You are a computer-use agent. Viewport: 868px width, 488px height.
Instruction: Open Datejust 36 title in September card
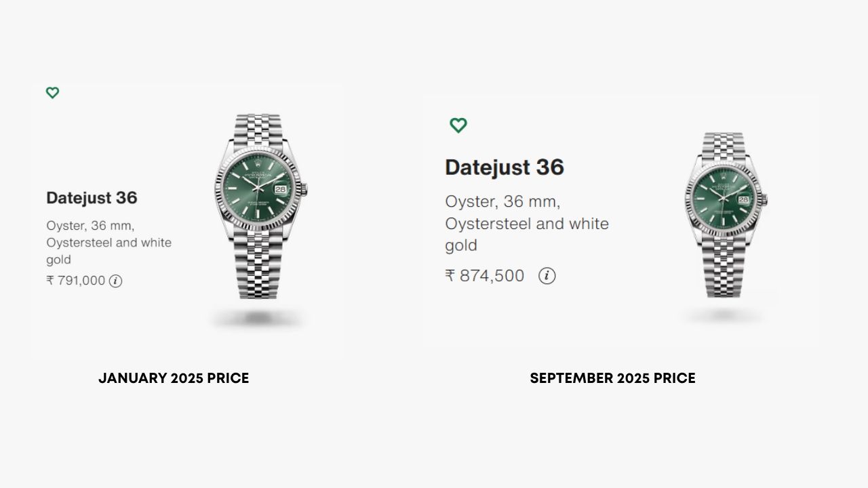tap(505, 167)
